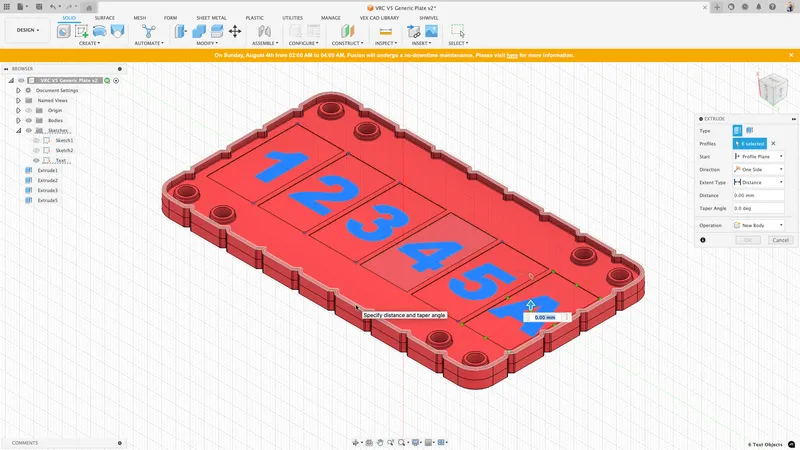
Task: Select the Move/Copy tool in Modify
Action: click(235, 31)
